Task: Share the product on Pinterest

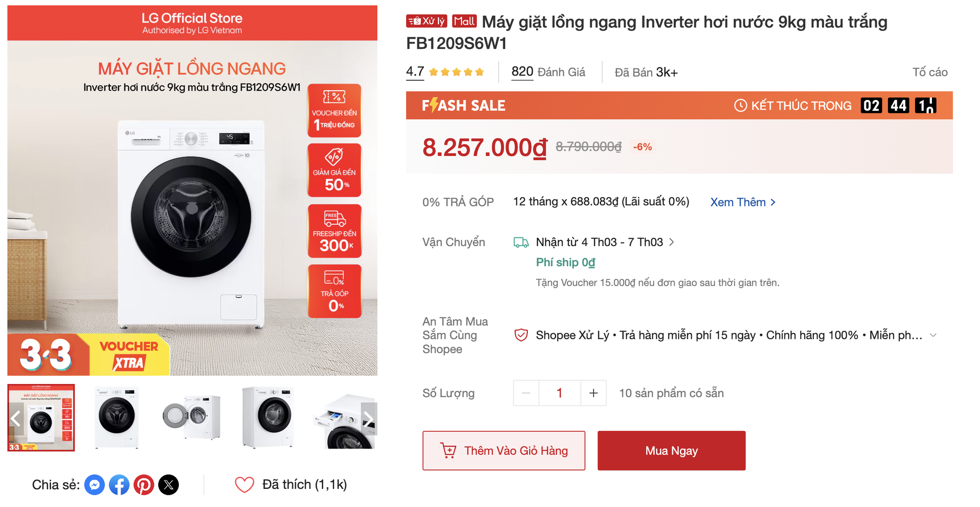Action: 144,484
